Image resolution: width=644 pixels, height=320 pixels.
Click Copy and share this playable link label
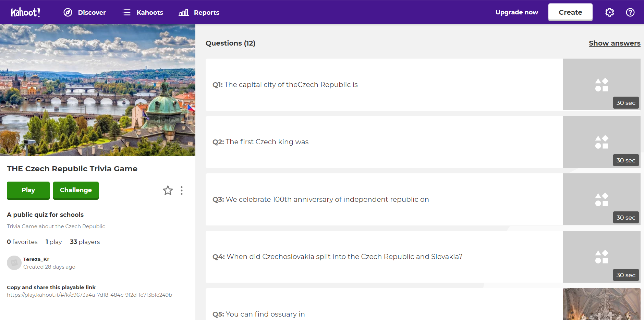tap(51, 287)
